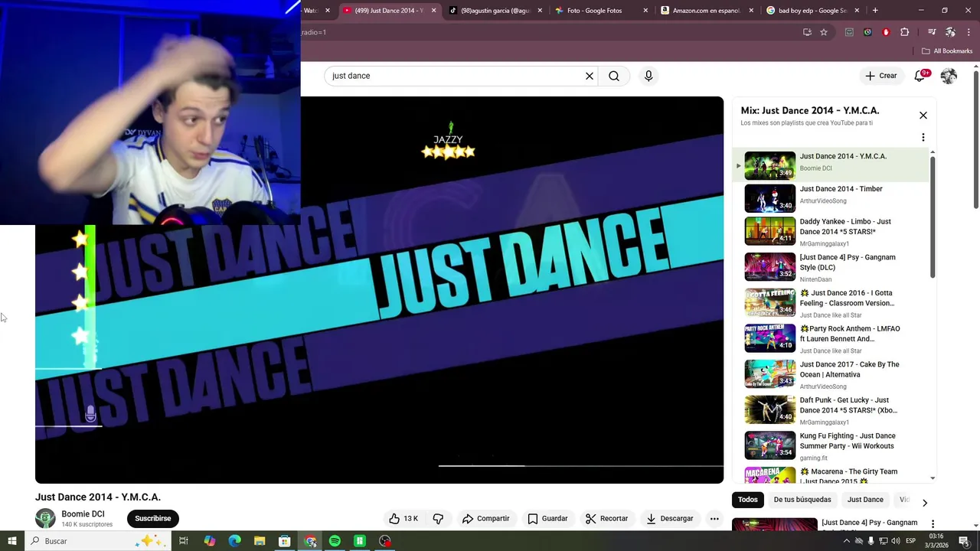This screenshot has width=980, height=551.
Task: Open Task View on taskbar
Action: (x=184, y=541)
